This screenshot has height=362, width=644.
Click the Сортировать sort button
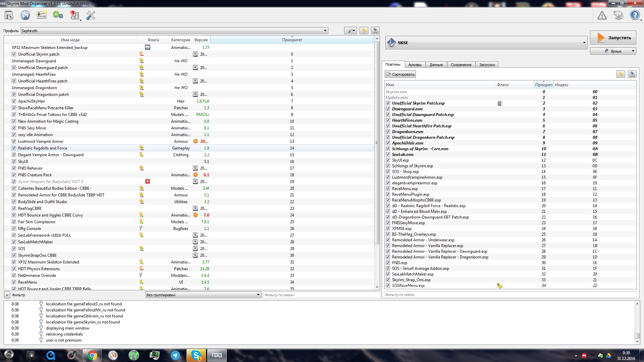coord(400,74)
